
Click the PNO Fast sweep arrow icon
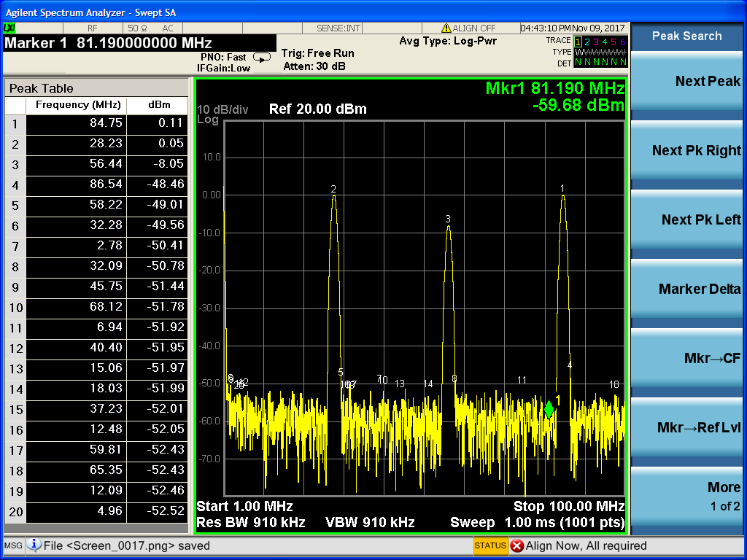(261, 57)
